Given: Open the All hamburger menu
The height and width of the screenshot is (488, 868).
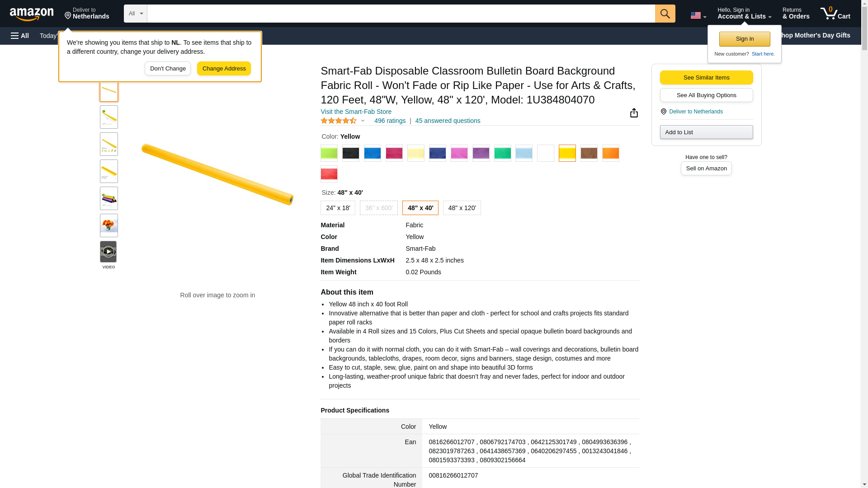Looking at the screenshot, I should (x=20, y=36).
